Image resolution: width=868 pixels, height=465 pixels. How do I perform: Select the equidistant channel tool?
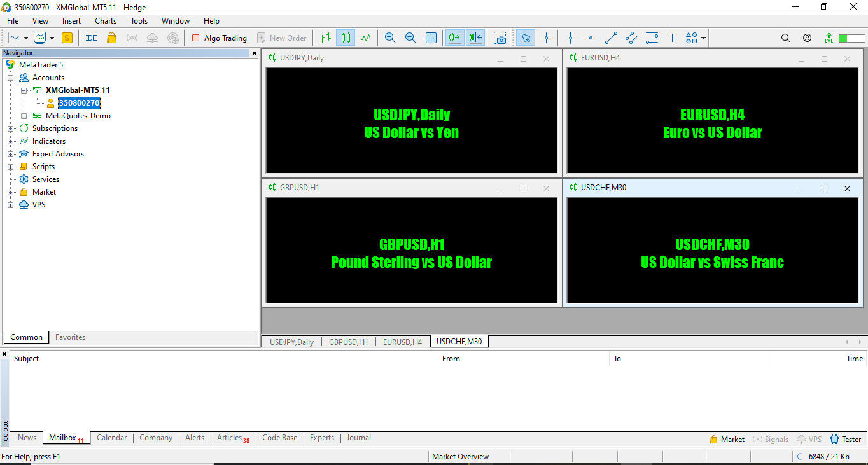click(631, 38)
